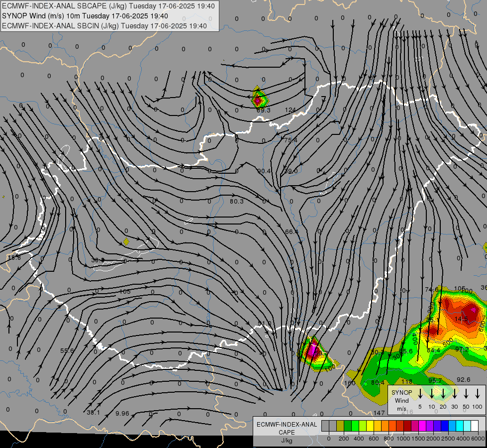487x448 pixels.
Task: Click the SYNOP label in the wind legend
Action: pos(401,393)
